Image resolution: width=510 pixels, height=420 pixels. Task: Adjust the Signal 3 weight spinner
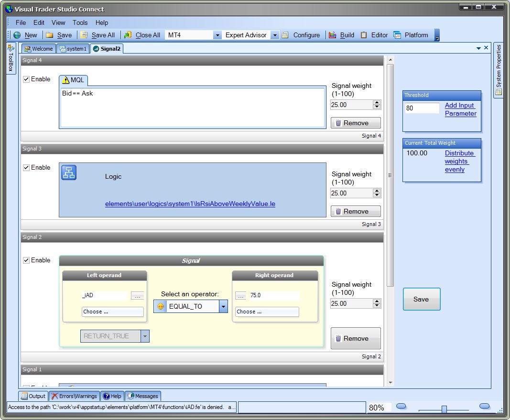[377, 193]
